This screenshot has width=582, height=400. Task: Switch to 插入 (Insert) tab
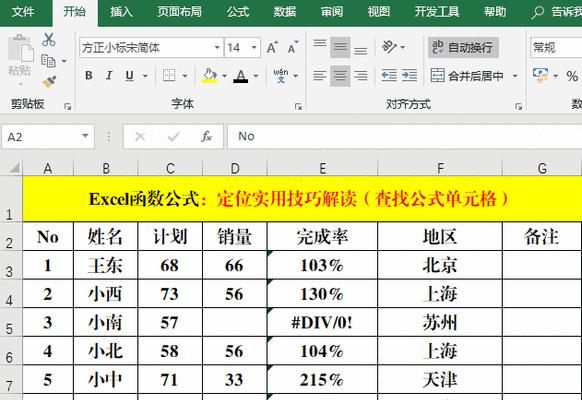[x=121, y=12]
